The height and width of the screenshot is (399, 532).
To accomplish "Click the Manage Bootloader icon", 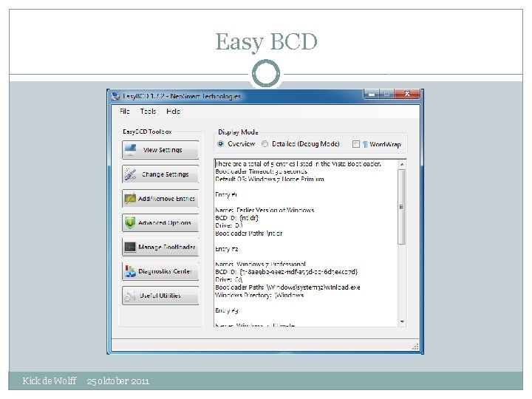I will tap(130, 247).
